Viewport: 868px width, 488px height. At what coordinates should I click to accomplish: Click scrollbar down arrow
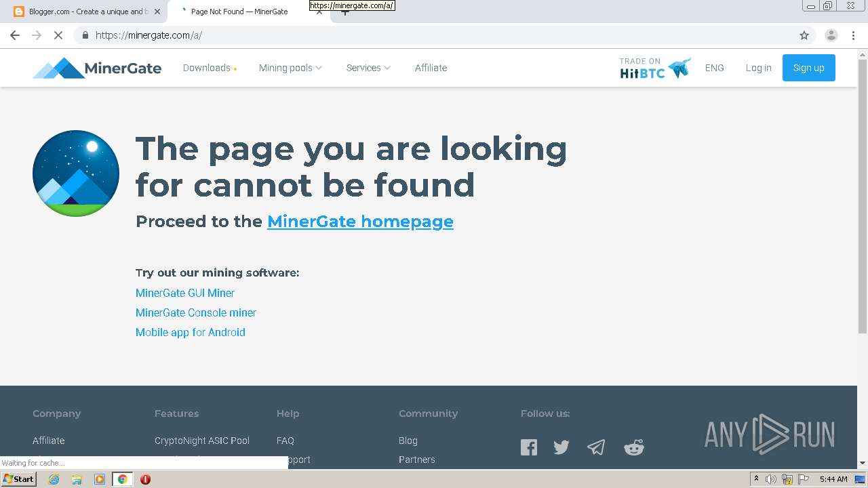click(863, 463)
